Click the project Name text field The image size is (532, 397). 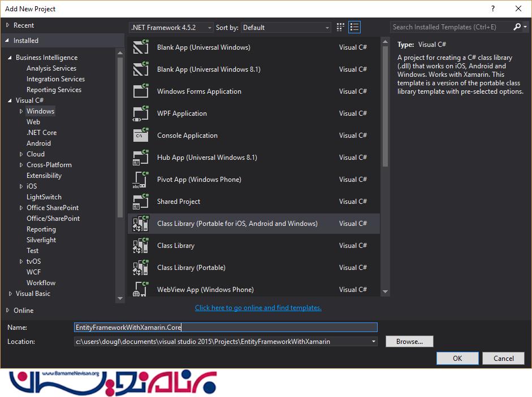click(x=226, y=327)
